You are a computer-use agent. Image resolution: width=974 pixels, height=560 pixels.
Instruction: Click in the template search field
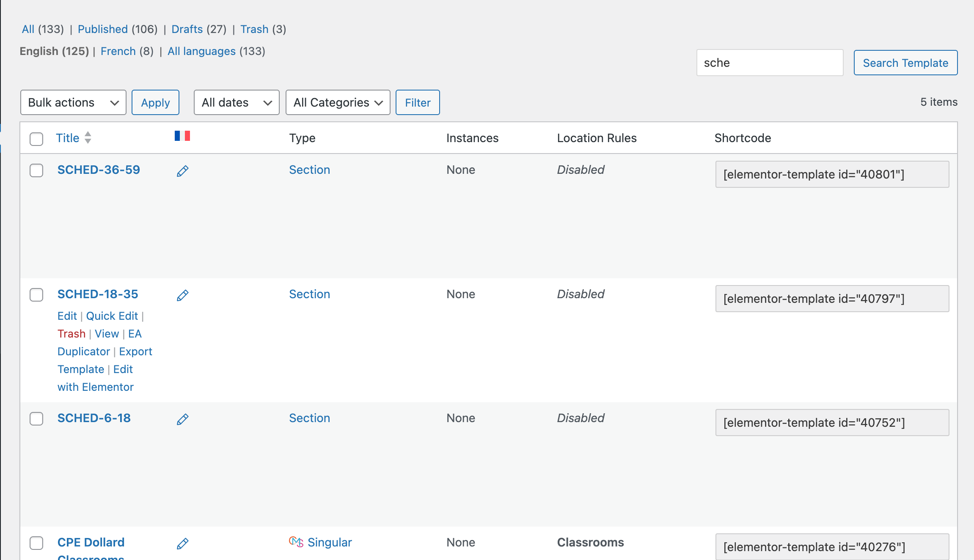(770, 63)
